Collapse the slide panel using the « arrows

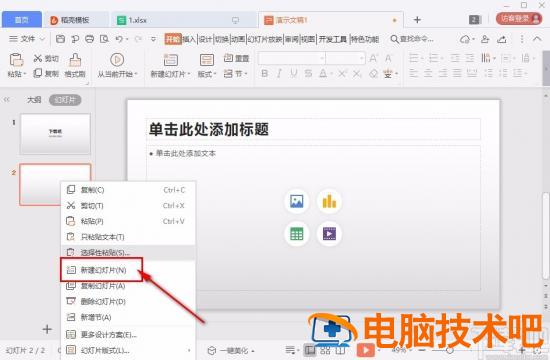(x=7, y=100)
